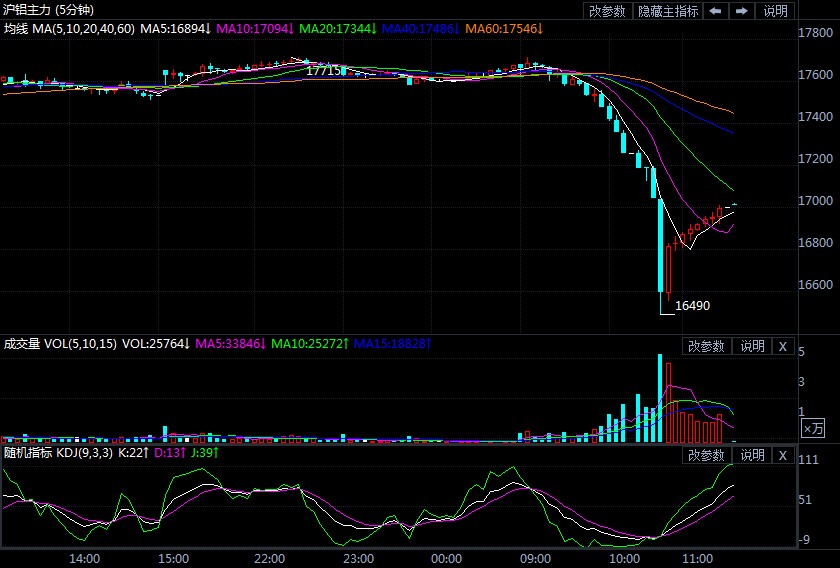The height and width of the screenshot is (568, 840).
Task: Click the 16490 low price label
Action: (692, 305)
